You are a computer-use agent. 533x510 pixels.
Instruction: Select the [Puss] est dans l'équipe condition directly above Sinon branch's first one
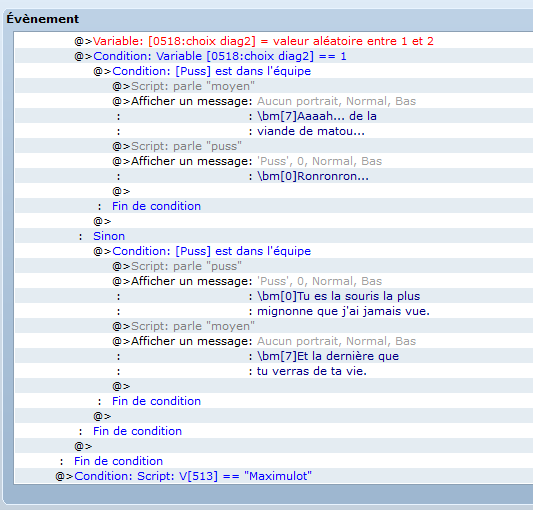(x=274, y=71)
